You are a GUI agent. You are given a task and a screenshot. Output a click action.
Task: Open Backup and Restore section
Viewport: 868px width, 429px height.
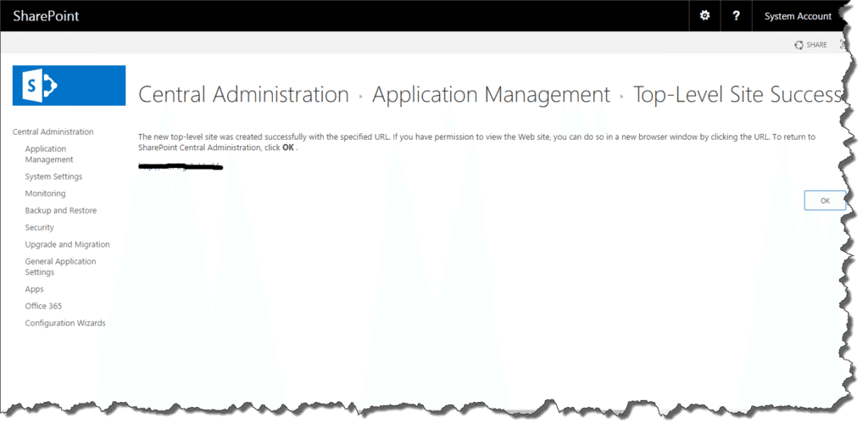pyautogui.click(x=60, y=210)
